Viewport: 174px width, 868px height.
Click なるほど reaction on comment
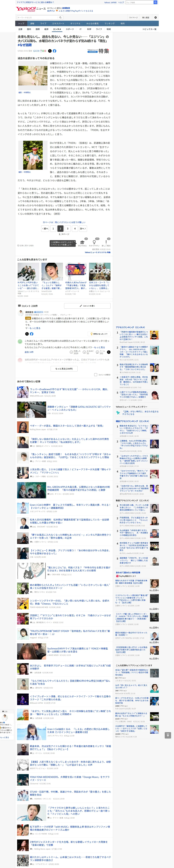[88, 352]
